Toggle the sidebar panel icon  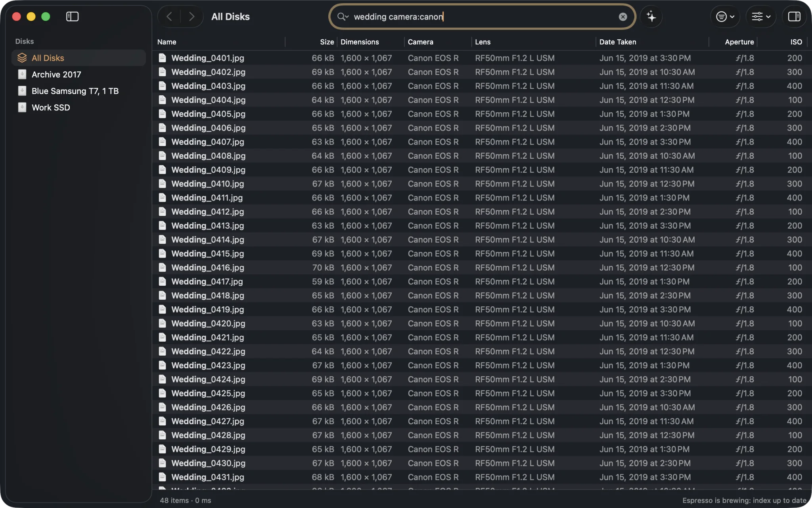72,17
